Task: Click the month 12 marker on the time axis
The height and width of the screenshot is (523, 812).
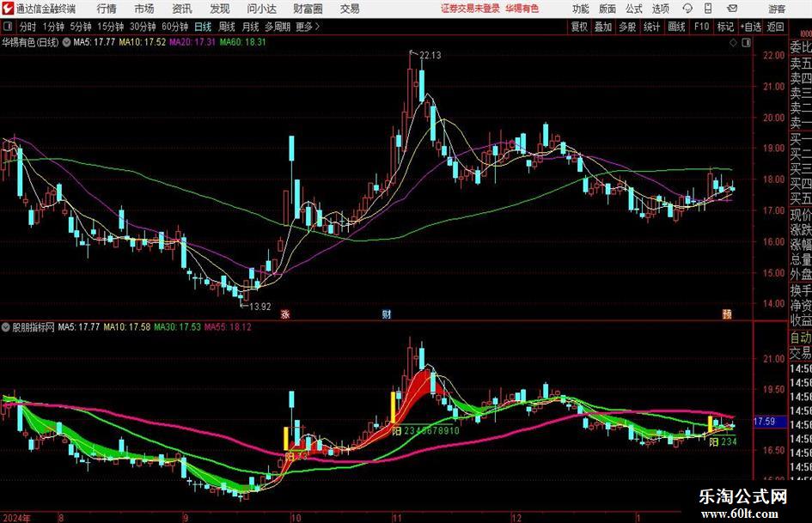Action: 516,518
